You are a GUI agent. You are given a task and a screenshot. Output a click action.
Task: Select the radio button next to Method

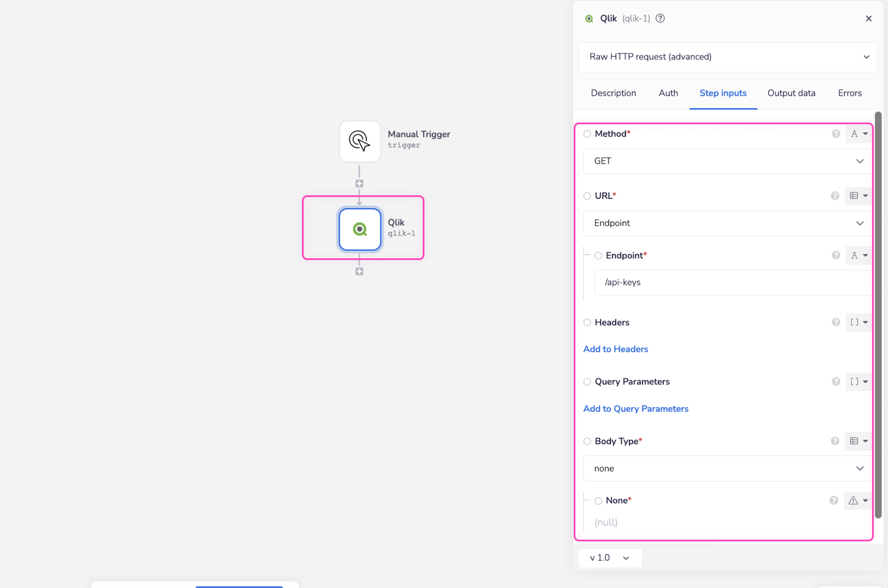587,134
